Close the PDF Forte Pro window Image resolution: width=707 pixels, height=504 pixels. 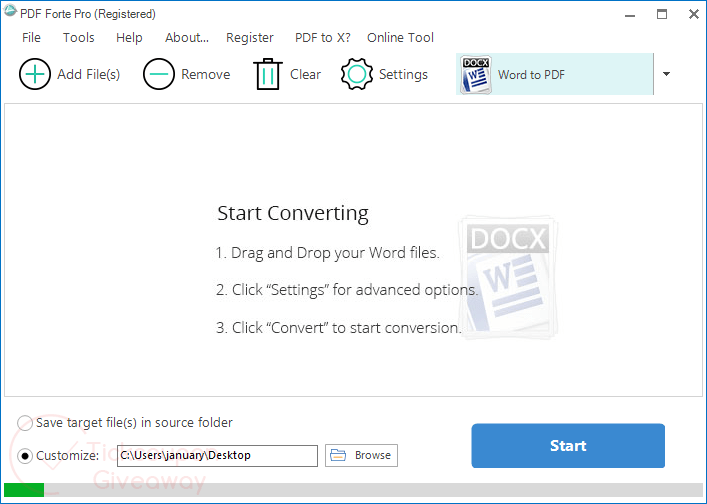(694, 14)
